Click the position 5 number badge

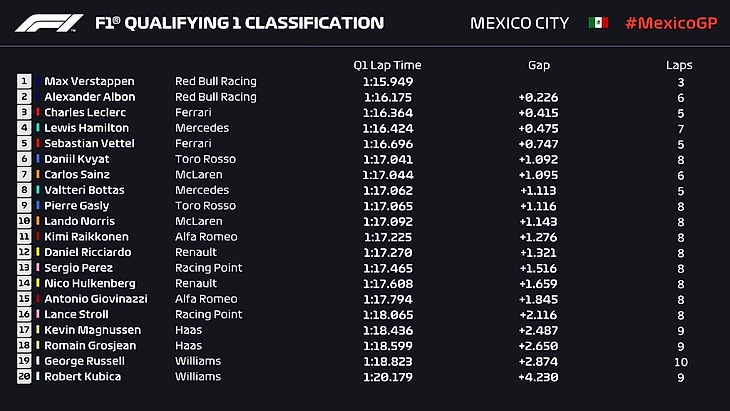24,143
